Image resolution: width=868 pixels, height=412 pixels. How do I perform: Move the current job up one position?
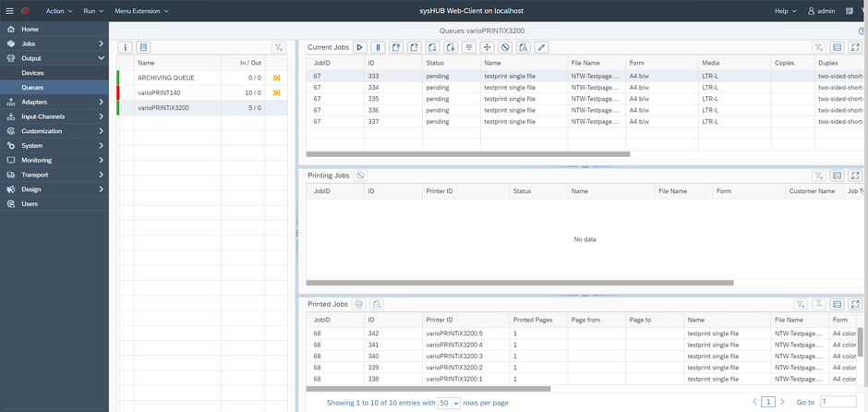pyautogui.click(x=415, y=48)
